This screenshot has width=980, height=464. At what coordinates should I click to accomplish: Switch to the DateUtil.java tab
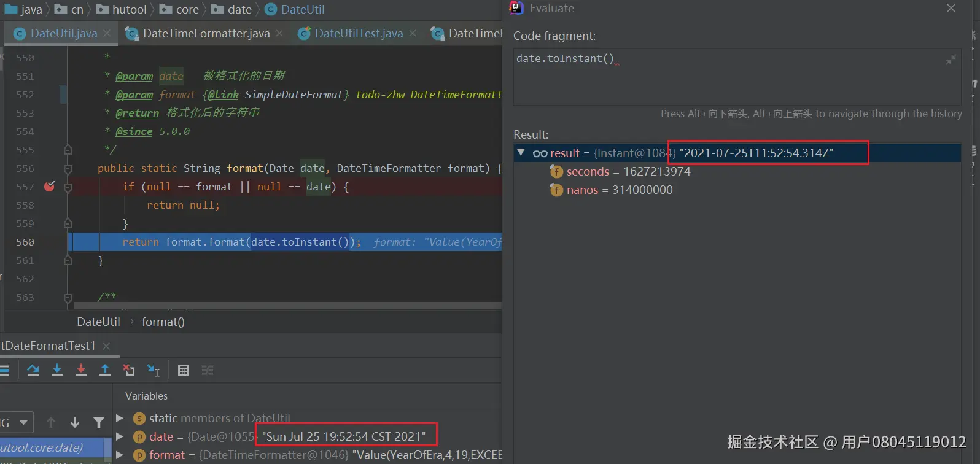point(64,33)
